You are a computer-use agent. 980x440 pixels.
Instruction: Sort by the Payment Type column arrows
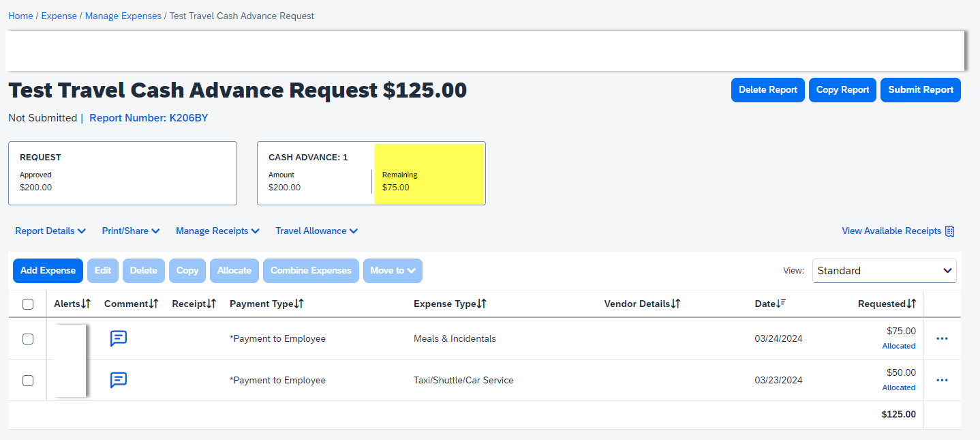click(x=299, y=304)
